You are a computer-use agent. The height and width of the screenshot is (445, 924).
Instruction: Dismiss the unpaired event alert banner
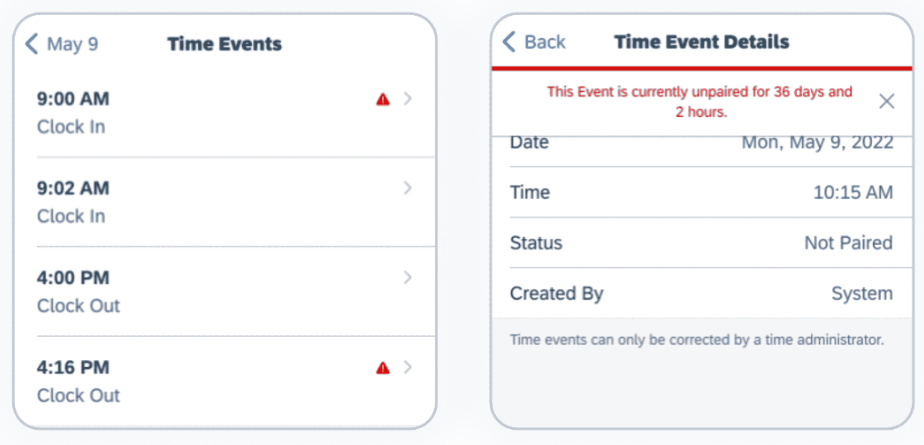click(x=886, y=101)
